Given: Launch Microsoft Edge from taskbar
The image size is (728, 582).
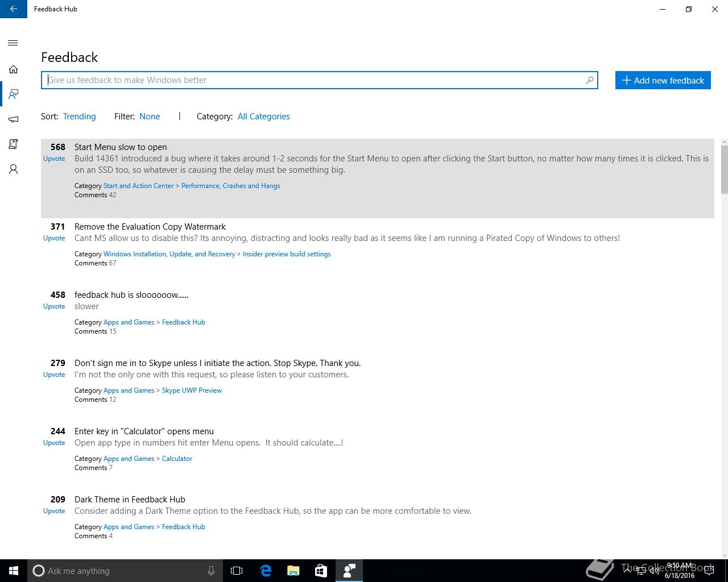Looking at the screenshot, I should [266, 571].
